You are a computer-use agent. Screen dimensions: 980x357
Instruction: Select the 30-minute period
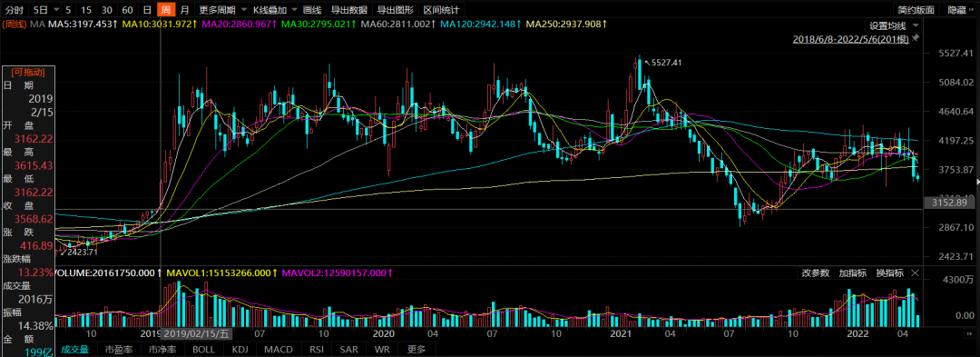coord(107,10)
